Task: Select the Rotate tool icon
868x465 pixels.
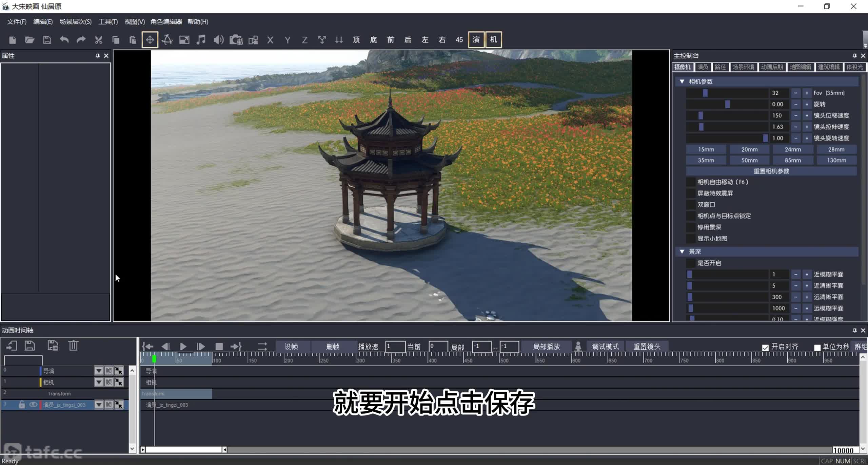Action: [x=167, y=40]
